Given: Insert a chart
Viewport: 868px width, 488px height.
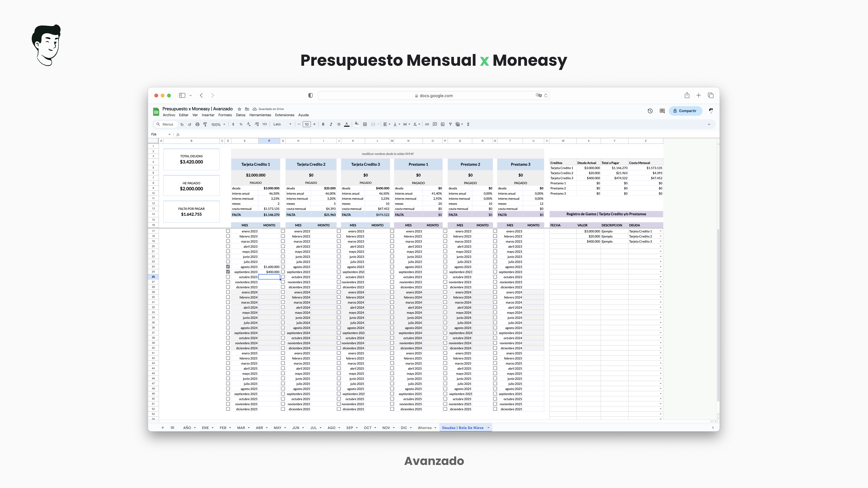Looking at the screenshot, I should point(443,124).
